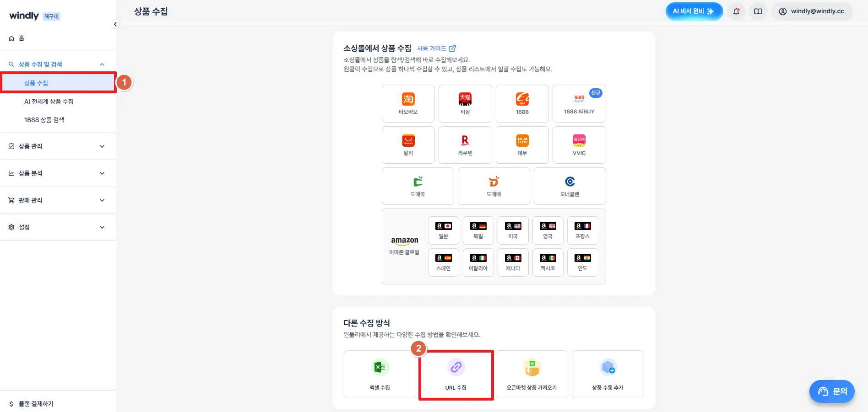Expand the 판매 관리 menu
Screen dimensions: 868x412
pos(58,200)
